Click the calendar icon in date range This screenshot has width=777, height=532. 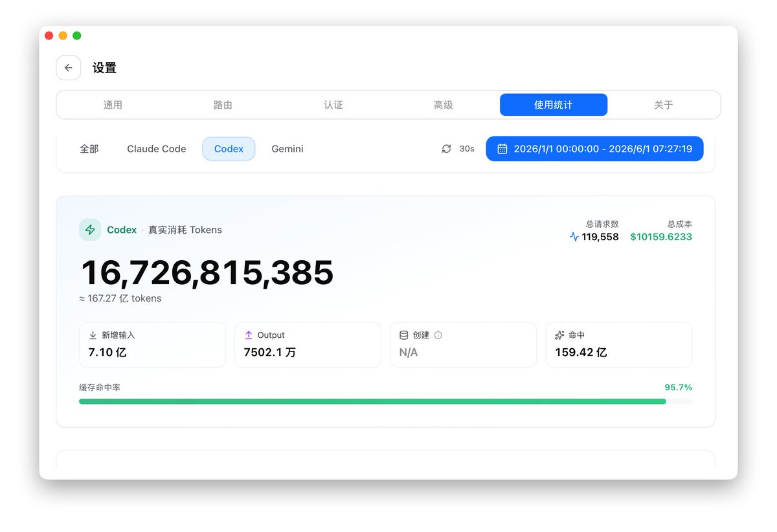pyautogui.click(x=502, y=149)
